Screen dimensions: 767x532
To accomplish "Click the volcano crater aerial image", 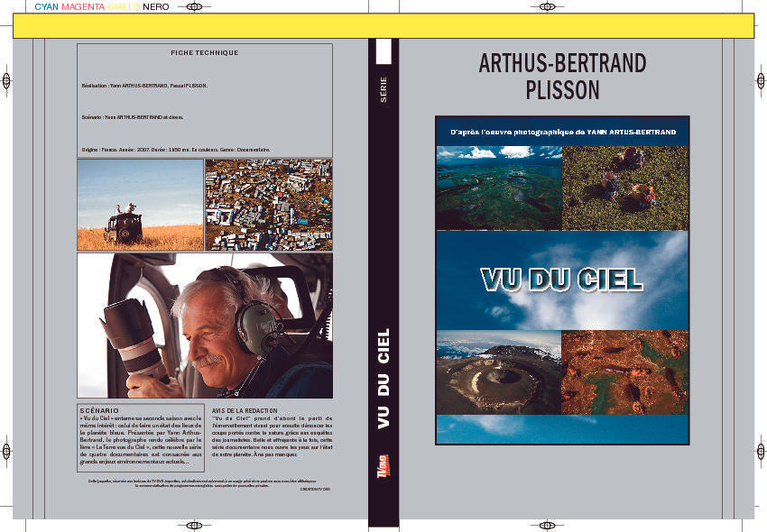I will coord(498,372).
